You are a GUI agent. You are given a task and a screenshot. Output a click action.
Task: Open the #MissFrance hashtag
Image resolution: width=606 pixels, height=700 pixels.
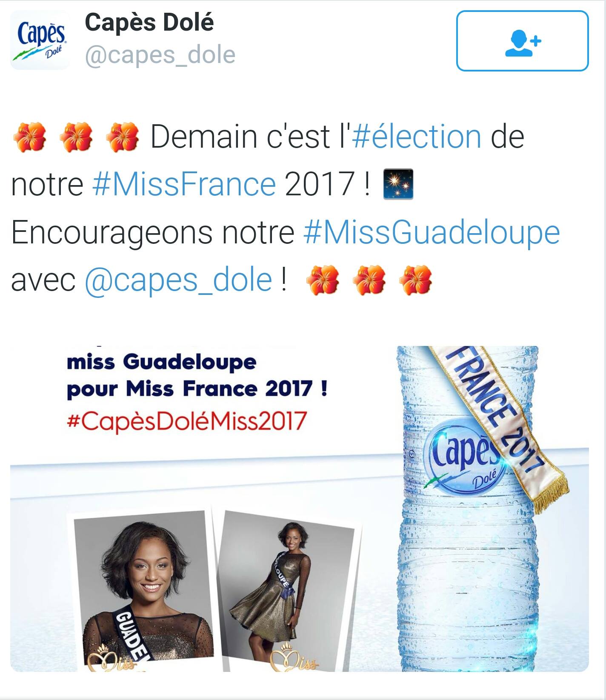[184, 184]
